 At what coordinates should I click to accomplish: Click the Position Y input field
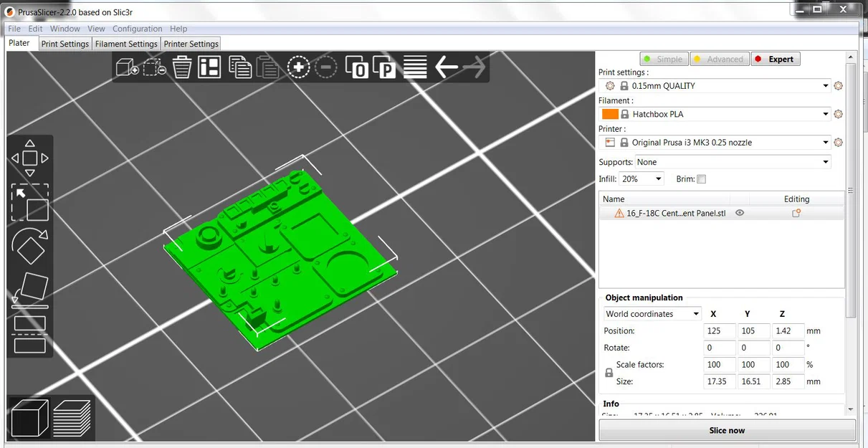[754, 331]
